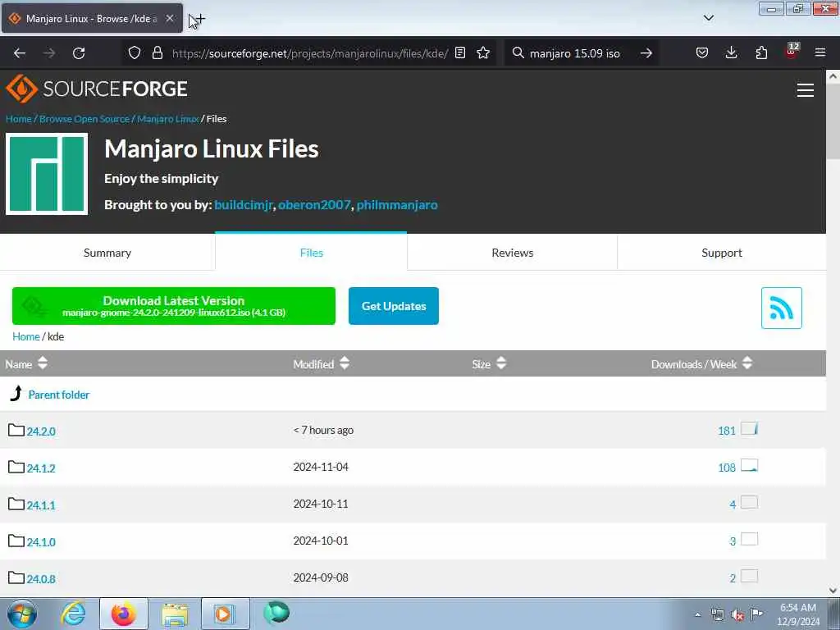The height and width of the screenshot is (630, 840).
Task: Open Manjaro Linux breadcrumb link
Action: point(167,119)
